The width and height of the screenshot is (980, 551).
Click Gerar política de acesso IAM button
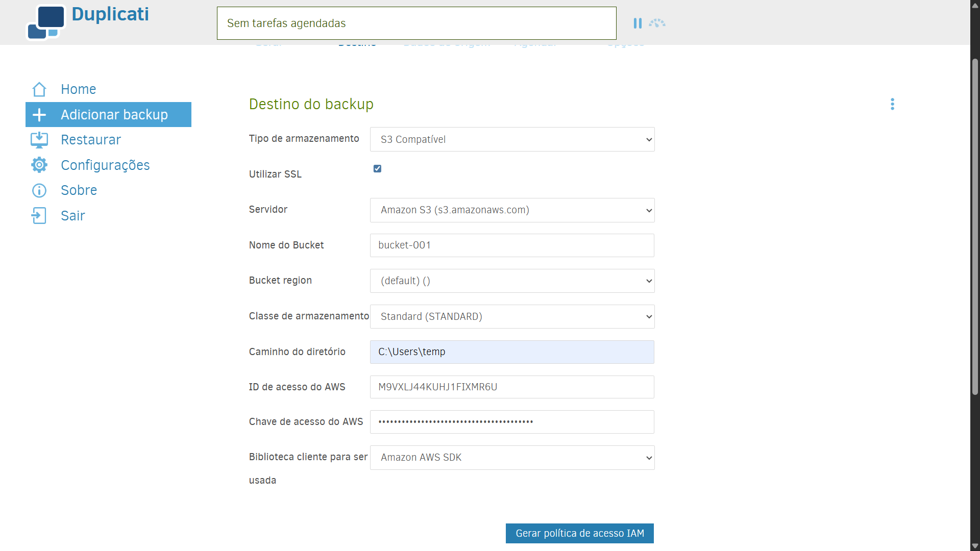[579, 533]
